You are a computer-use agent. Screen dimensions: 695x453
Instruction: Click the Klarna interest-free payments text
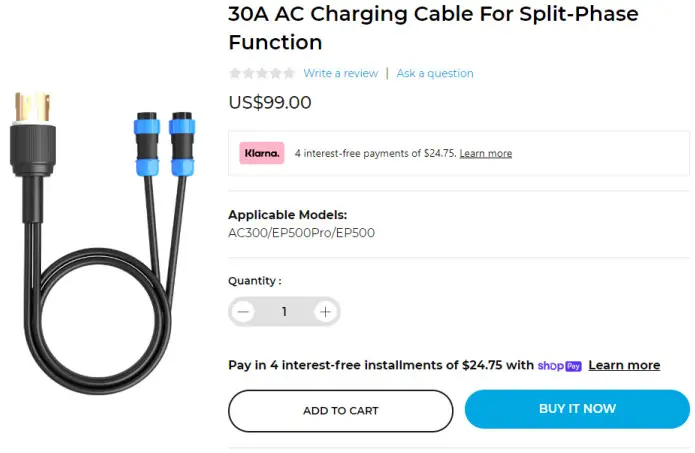point(375,154)
